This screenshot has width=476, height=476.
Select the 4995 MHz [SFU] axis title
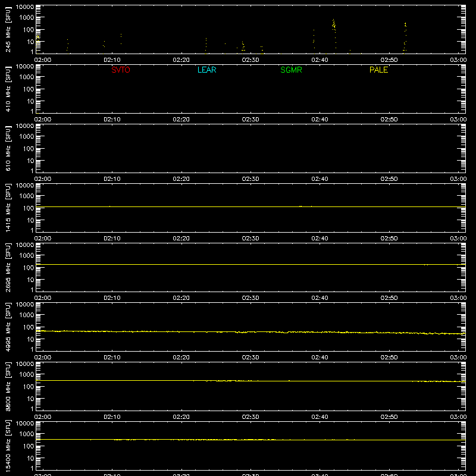(x=8, y=327)
